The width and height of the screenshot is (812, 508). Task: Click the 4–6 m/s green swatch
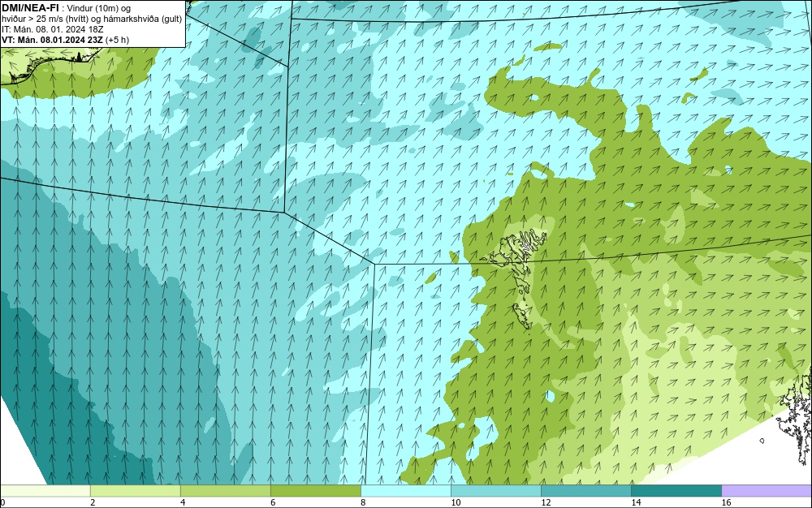tap(225, 490)
